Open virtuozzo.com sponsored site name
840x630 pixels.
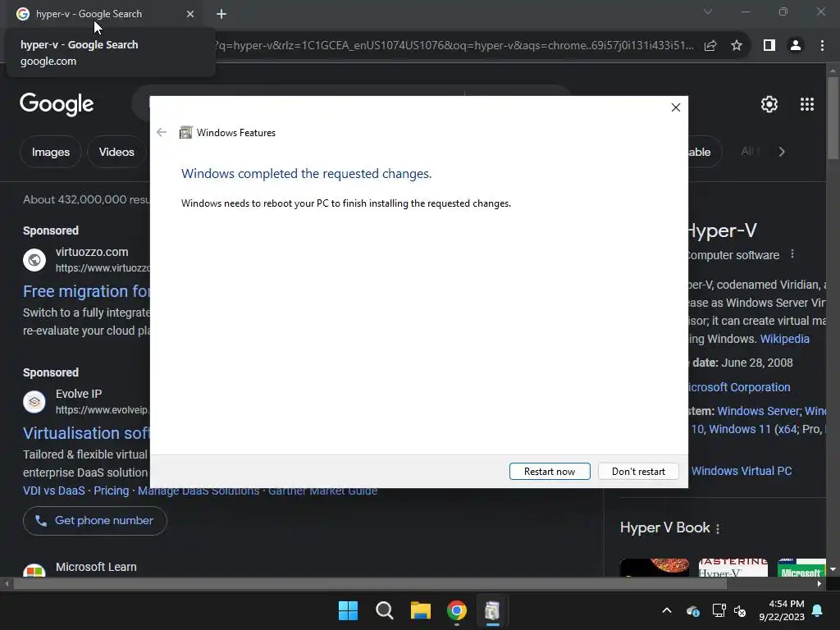tap(92, 252)
